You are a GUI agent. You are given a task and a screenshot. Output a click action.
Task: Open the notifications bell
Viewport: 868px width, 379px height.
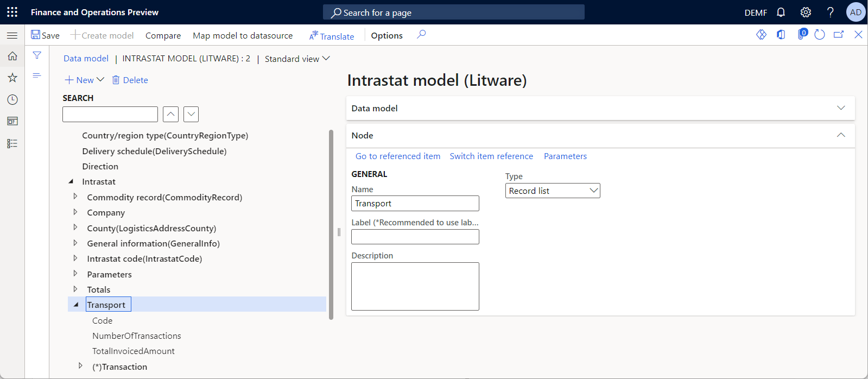tap(781, 12)
